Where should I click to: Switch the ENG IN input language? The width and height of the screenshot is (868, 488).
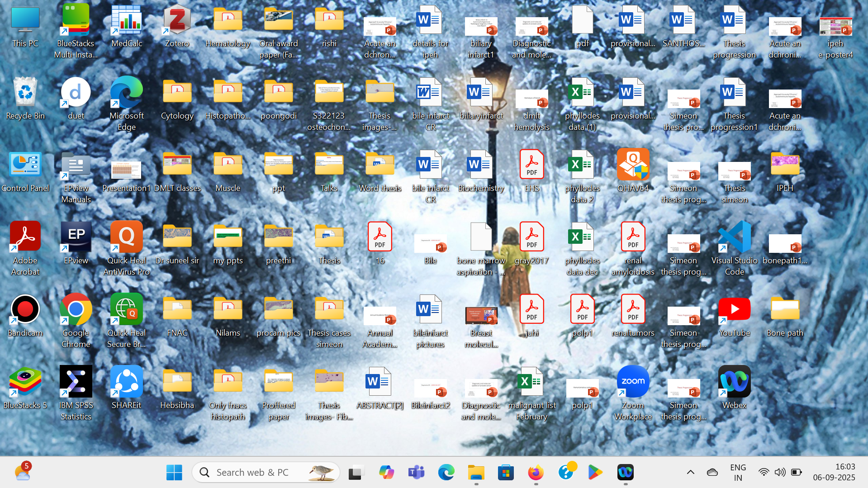pyautogui.click(x=738, y=473)
